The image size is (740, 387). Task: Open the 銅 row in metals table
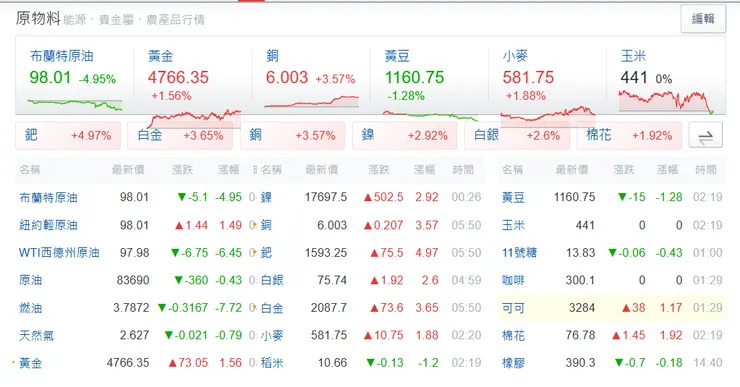point(266,225)
